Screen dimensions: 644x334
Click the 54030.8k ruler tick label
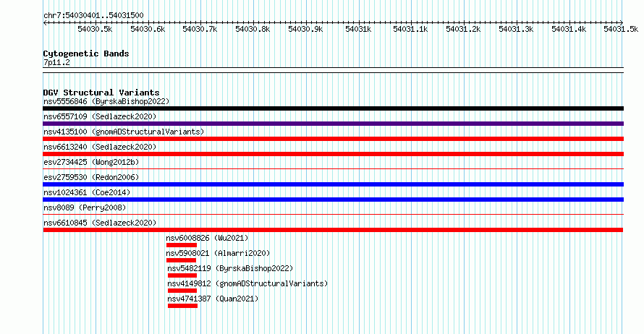pyautogui.click(x=253, y=29)
